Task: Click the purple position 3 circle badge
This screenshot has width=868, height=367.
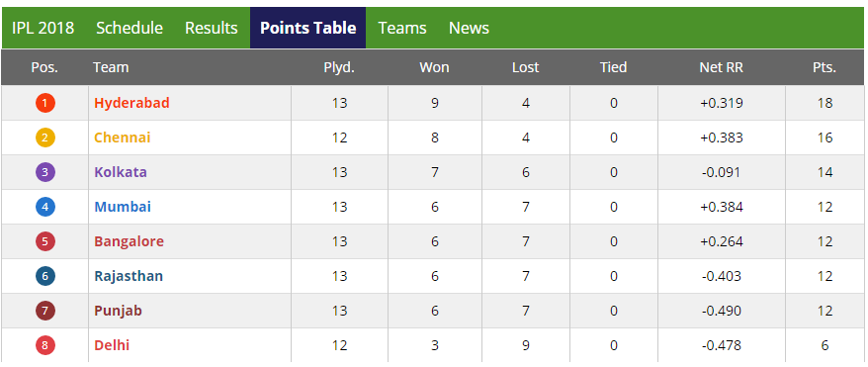Action: point(44,172)
